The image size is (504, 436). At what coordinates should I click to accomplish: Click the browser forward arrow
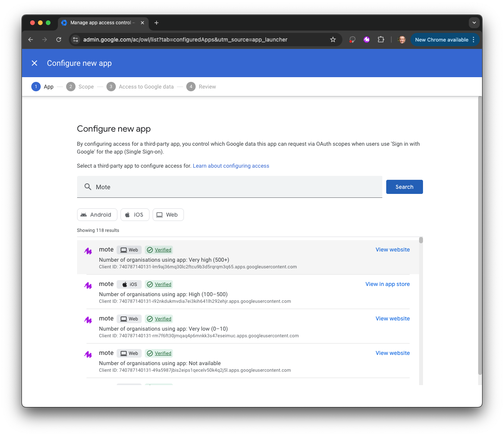[45, 40]
